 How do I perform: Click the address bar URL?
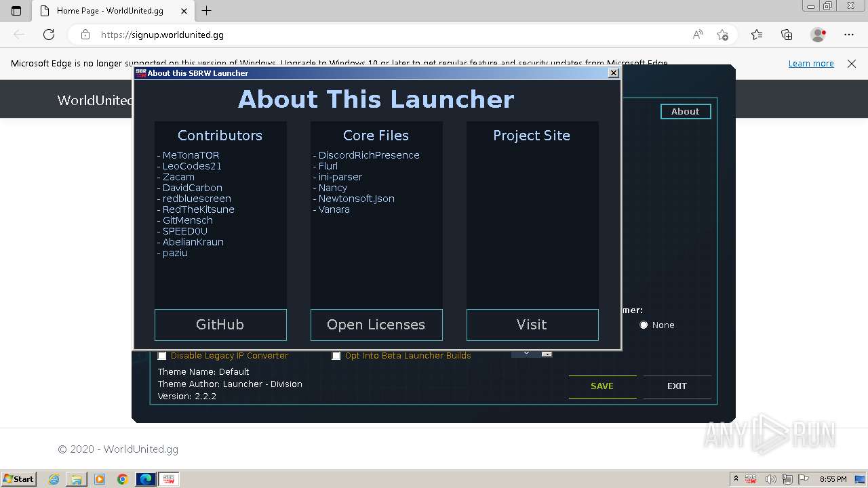coord(162,35)
